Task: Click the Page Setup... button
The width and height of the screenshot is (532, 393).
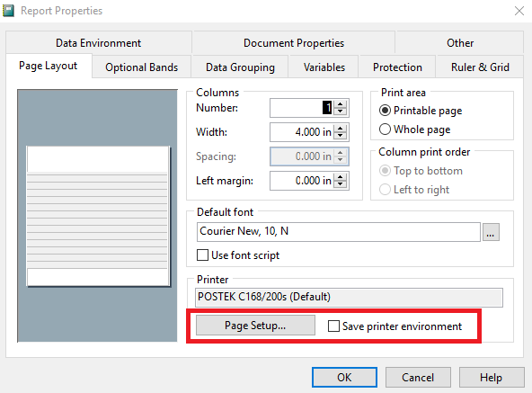Action: (x=255, y=326)
